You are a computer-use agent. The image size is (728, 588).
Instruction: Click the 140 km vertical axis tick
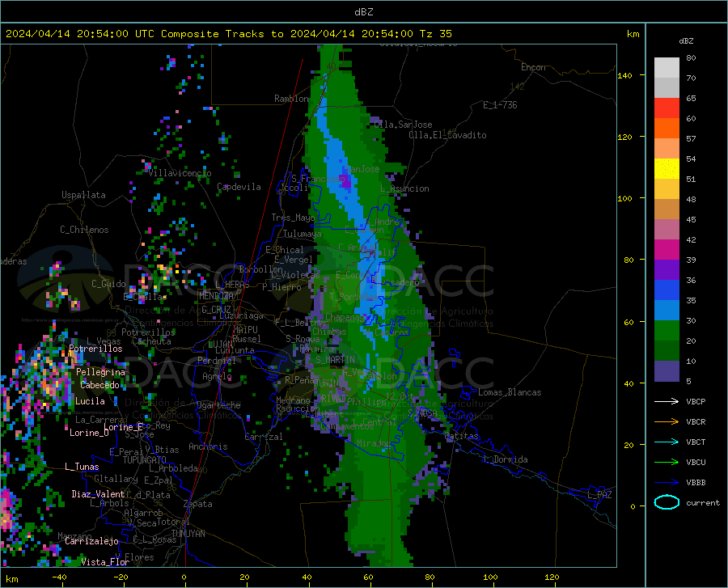pyautogui.click(x=625, y=75)
